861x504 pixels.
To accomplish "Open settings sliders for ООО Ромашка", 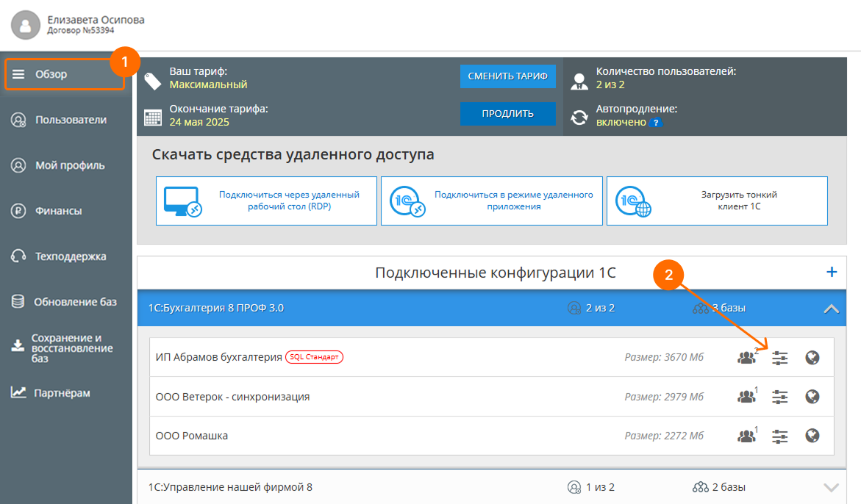I will click(779, 436).
